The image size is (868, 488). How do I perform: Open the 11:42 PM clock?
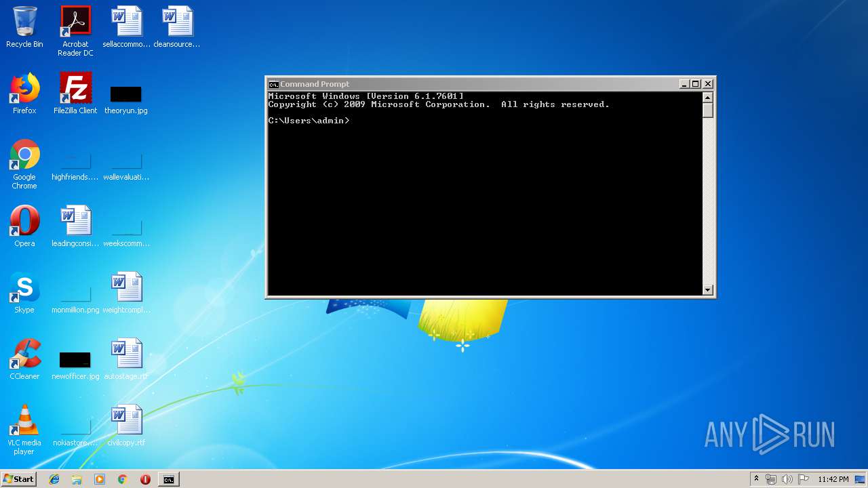pos(833,479)
